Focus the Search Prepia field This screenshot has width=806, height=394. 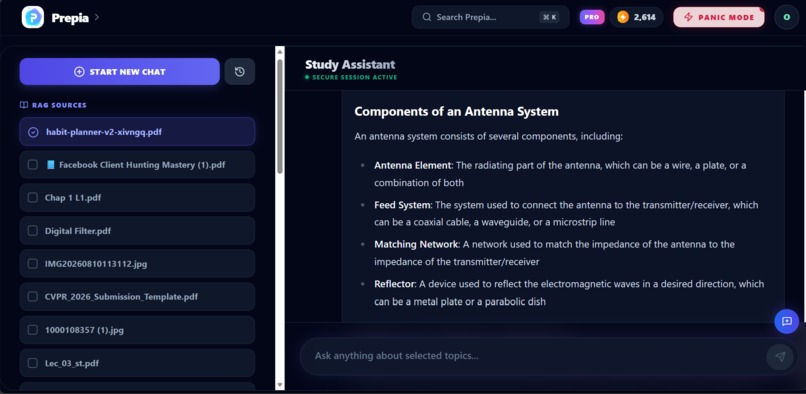click(x=490, y=17)
